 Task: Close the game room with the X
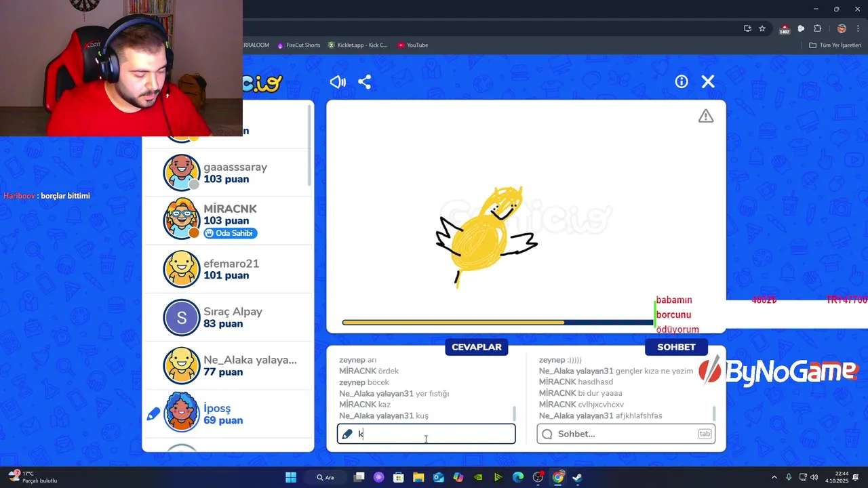click(708, 81)
